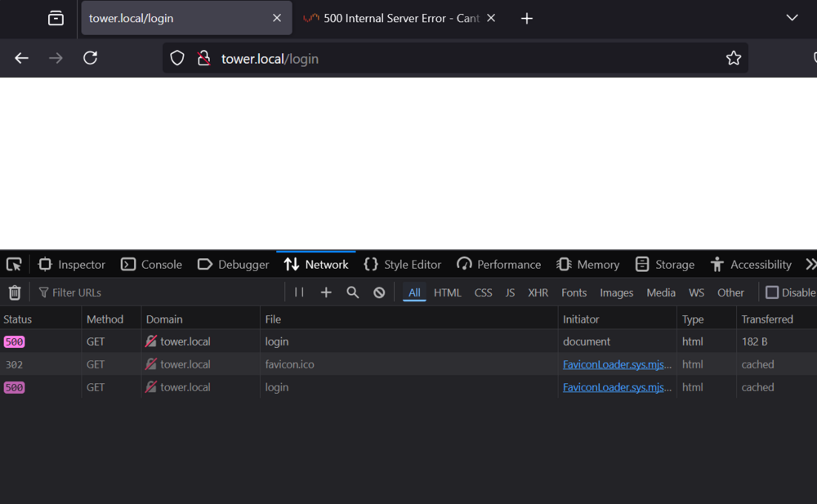
Task: Clear the network request log
Action: (15, 293)
